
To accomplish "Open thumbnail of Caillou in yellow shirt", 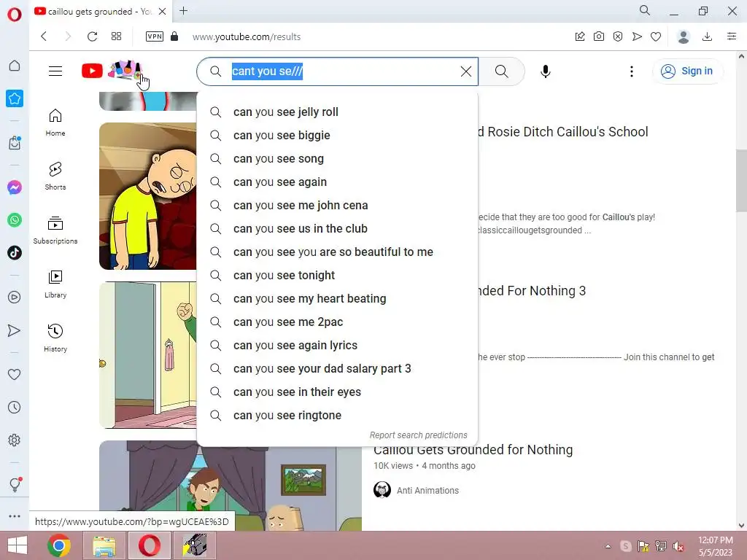I will [147, 196].
